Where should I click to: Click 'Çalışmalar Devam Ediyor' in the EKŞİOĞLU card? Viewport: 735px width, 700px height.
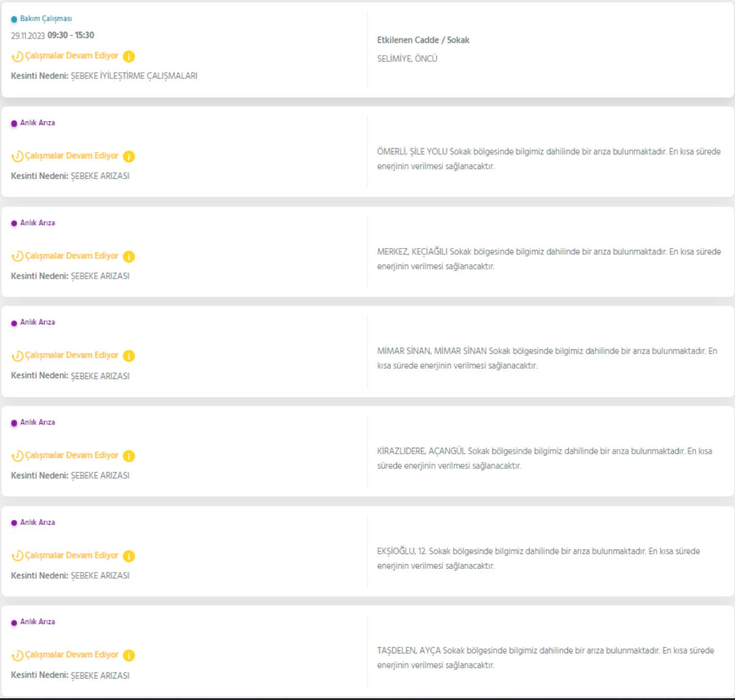click(x=72, y=555)
